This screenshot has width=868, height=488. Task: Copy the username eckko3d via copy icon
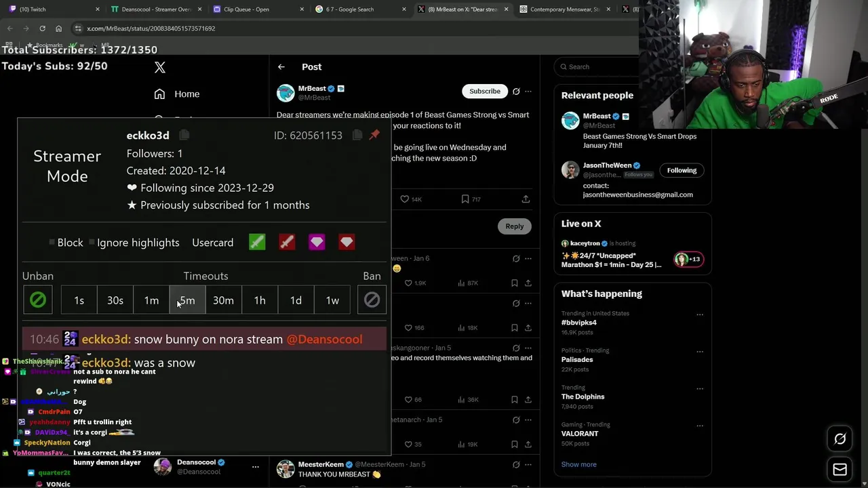[184, 135]
